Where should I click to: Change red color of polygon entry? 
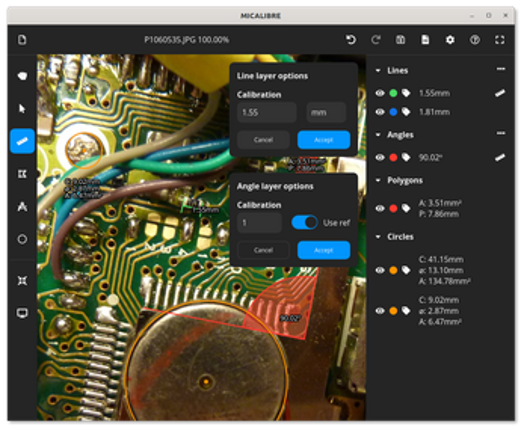point(393,208)
